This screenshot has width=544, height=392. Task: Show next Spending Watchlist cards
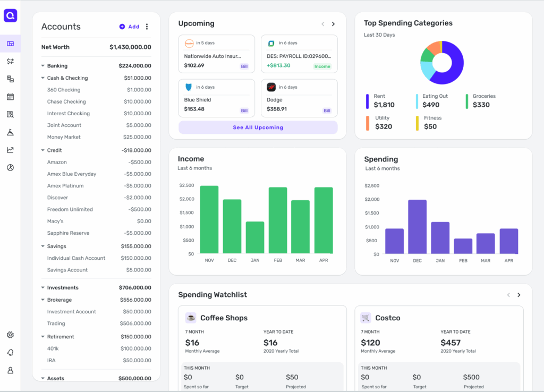click(519, 295)
